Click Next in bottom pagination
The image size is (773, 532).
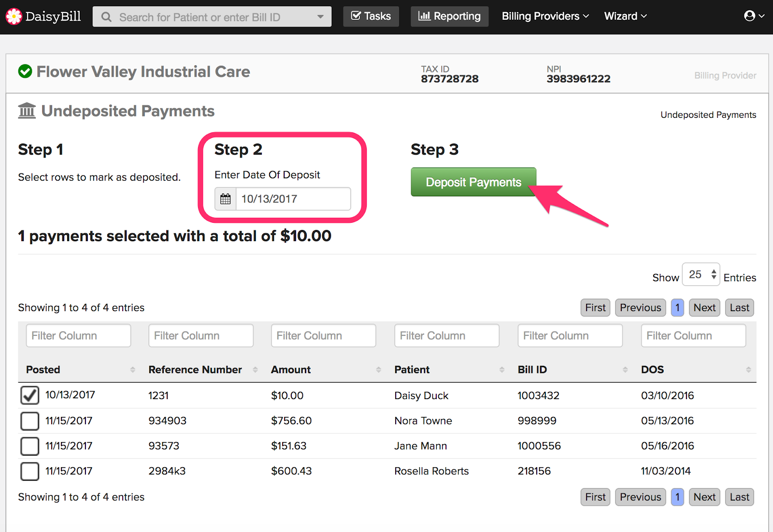[x=704, y=497]
